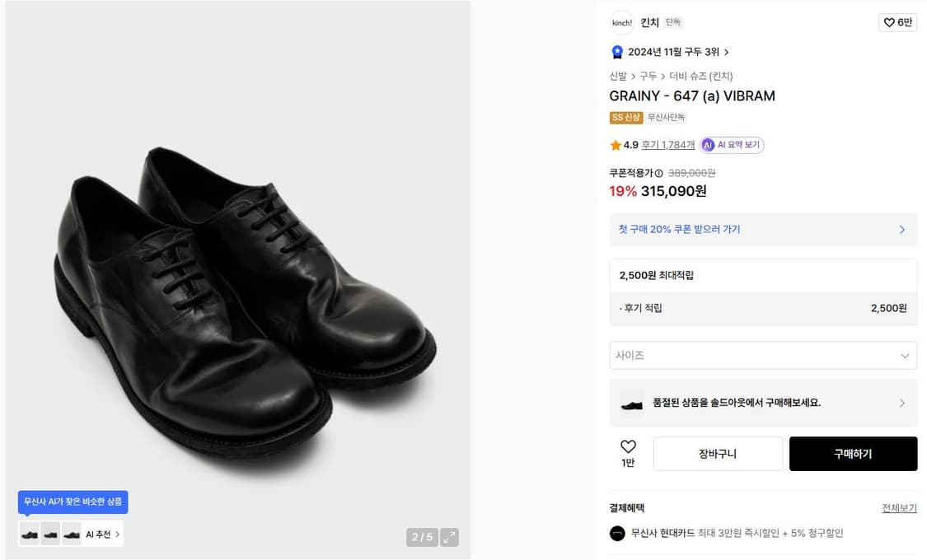This screenshot has width=927, height=560.
Task: Navigate to the 구두 breadcrumb category
Action: (x=648, y=76)
